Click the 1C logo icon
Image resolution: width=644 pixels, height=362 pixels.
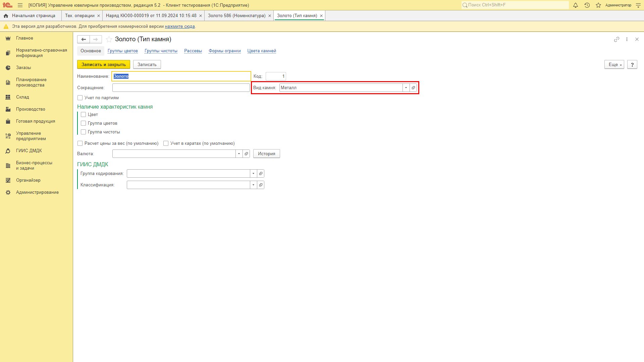(x=7, y=5)
